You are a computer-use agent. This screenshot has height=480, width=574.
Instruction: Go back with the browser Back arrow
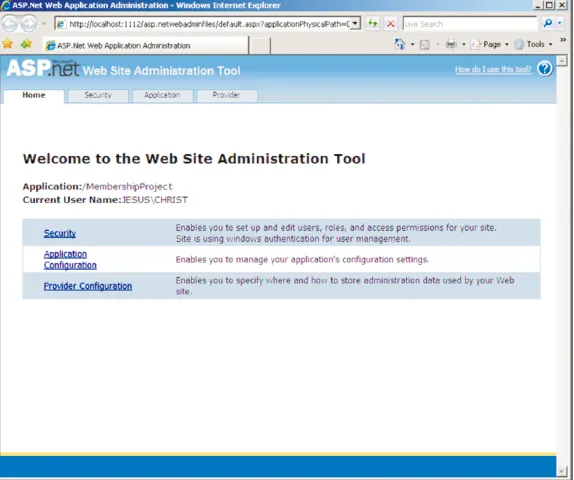pos(10,24)
